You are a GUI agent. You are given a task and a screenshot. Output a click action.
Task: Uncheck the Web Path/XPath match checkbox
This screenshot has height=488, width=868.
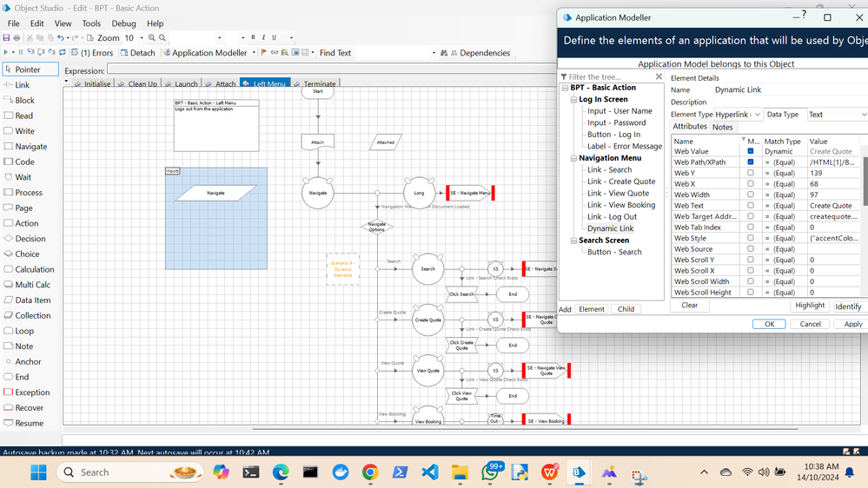(x=751, y=162)
